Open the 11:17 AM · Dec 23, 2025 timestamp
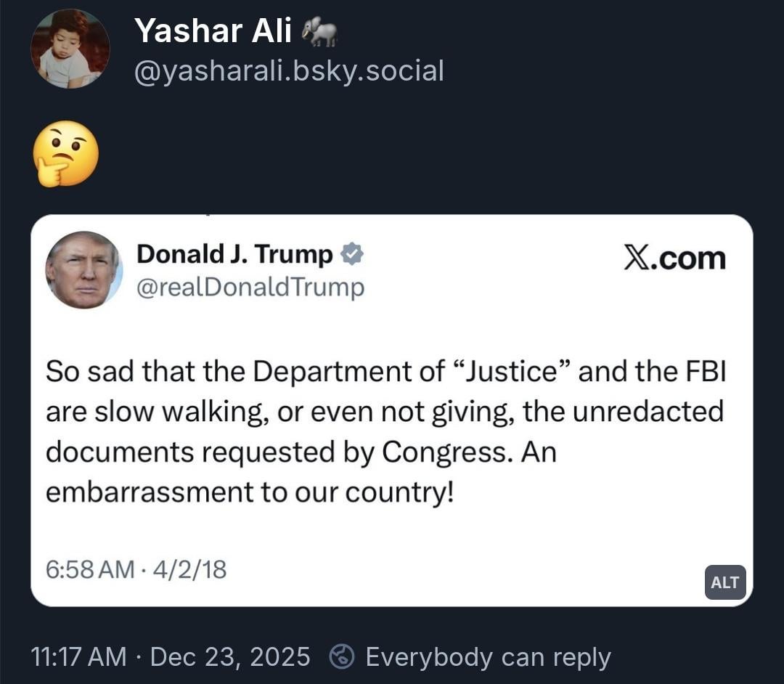 pos(171,657)
